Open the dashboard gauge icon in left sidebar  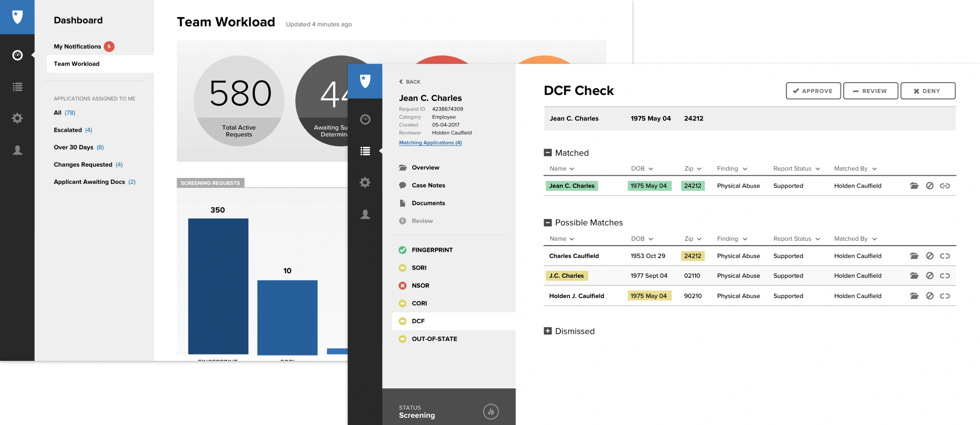[17, 55]
